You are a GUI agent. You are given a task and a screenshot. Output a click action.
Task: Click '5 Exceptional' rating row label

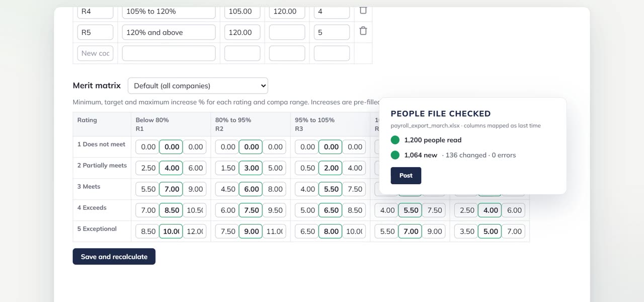(x=97, y=229)
